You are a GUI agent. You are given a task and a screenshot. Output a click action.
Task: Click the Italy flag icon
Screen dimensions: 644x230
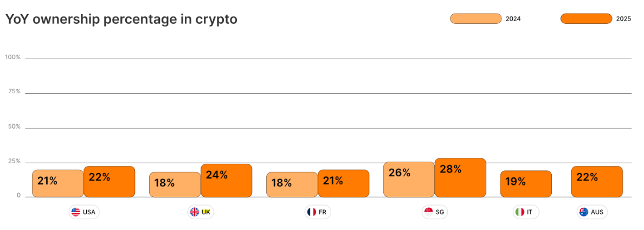pos(520,212)
